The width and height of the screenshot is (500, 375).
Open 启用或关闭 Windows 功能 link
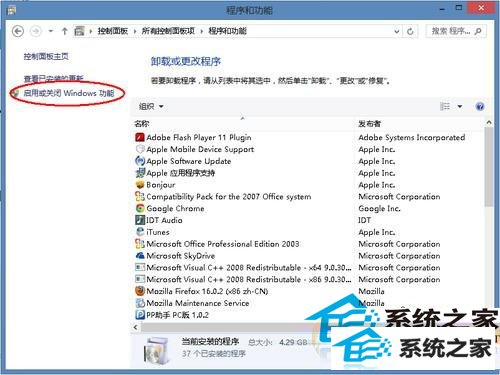(69, 93)
